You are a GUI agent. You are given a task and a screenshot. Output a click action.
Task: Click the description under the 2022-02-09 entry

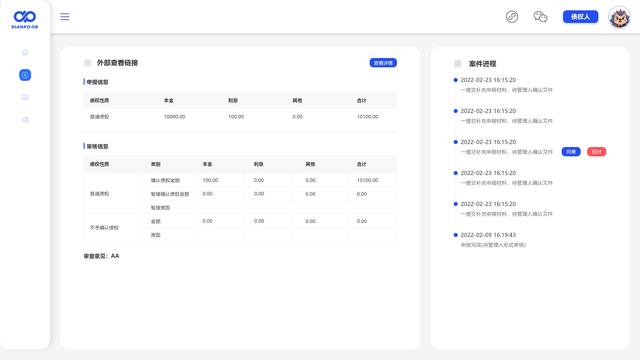(493, 245)
